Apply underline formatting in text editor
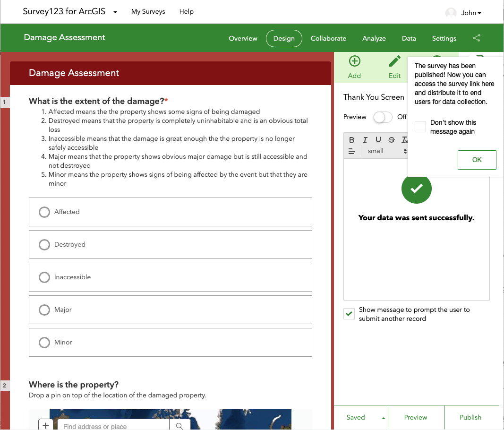This screenshot has width=504, height=430. click(378, 139)
